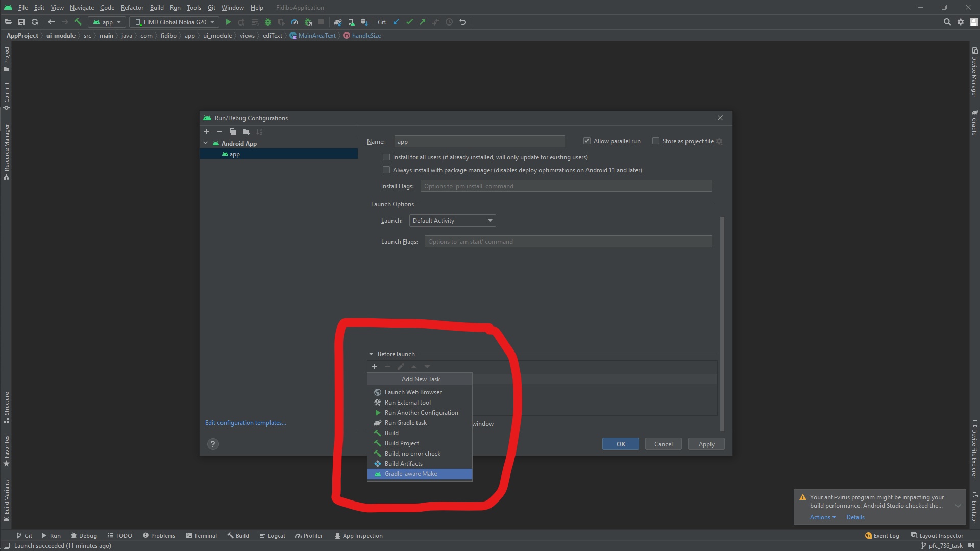Click the Apply button
Viewport: 980px width, 551px height.
pos(706,444)
